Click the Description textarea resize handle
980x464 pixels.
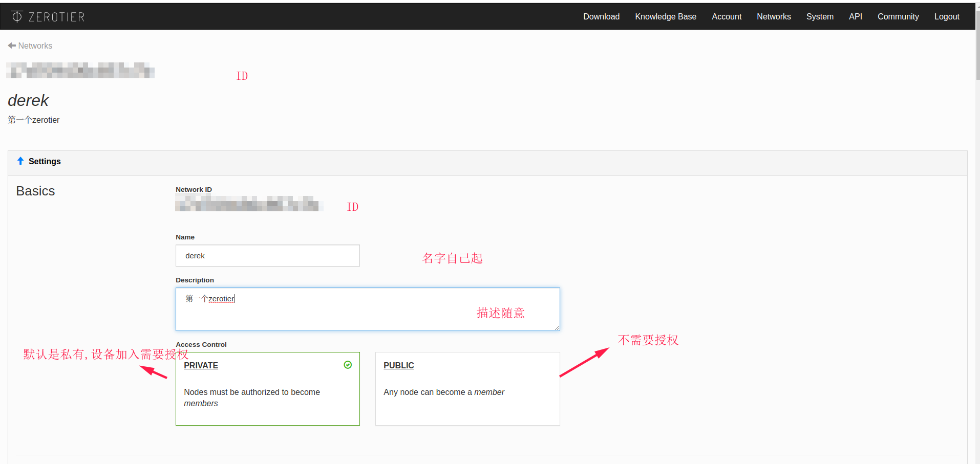tap(557, 327)
